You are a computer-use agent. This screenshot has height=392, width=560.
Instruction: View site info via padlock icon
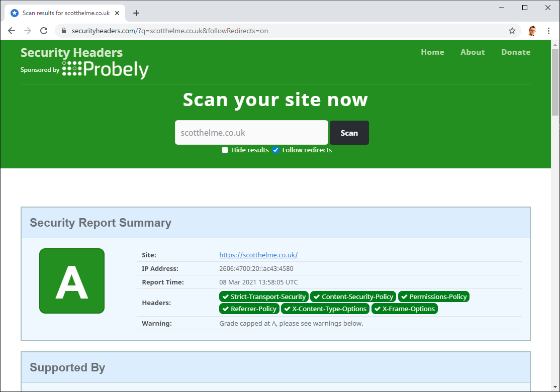(64, 31)
